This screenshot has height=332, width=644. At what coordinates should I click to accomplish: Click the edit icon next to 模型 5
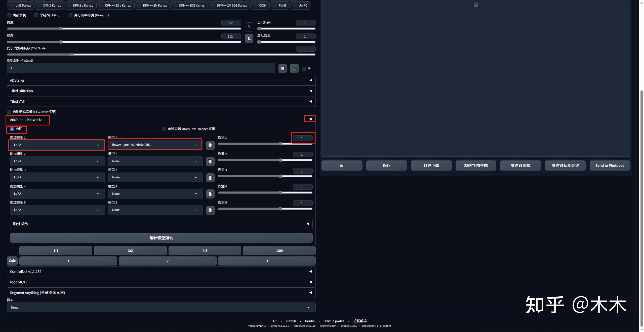(x=210, y=210)
